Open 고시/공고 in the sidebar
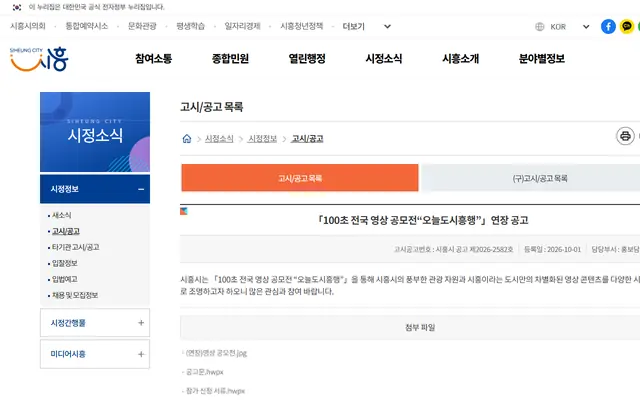Screen dimensions: 640x400 coord(66,231)
